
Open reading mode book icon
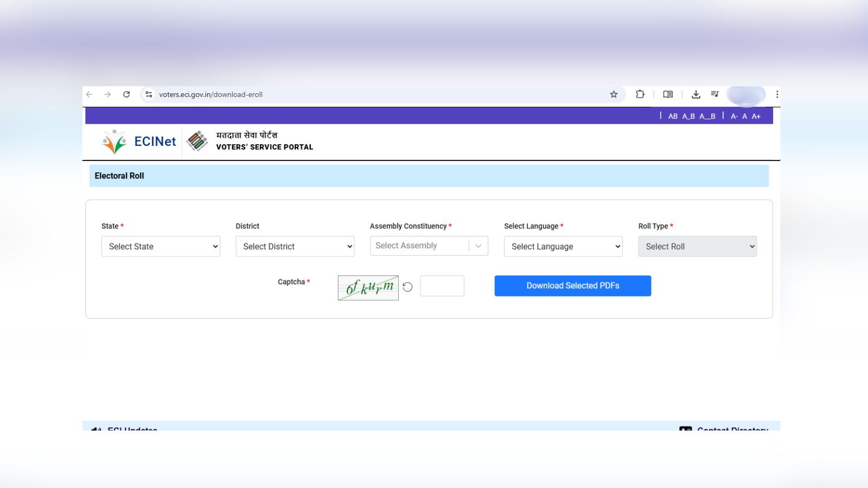coord(668,94)
